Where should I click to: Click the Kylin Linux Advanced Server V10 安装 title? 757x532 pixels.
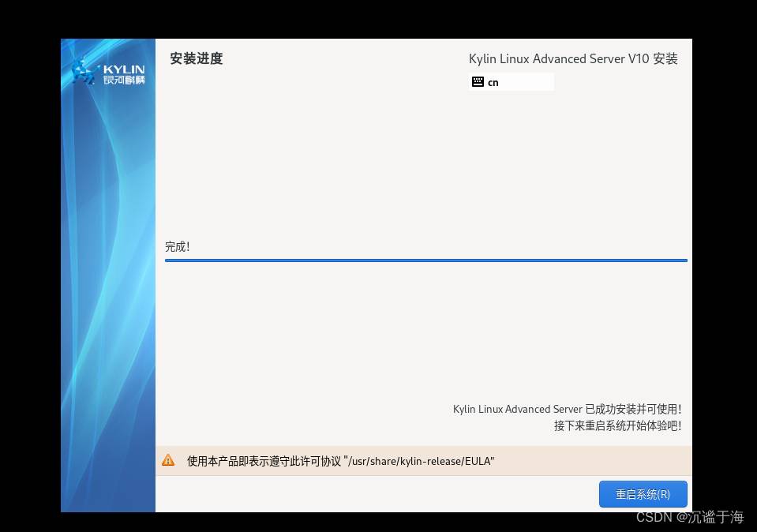[573, 59]
